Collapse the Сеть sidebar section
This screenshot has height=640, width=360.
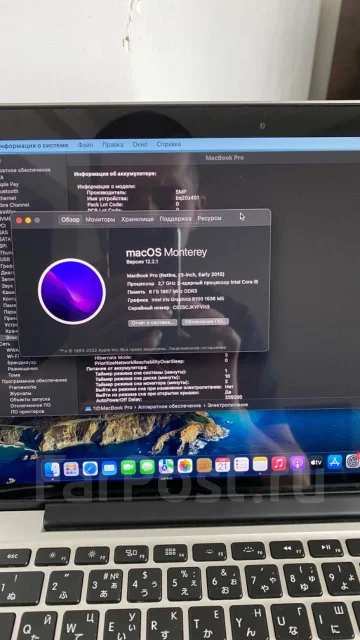click(5, 344)
